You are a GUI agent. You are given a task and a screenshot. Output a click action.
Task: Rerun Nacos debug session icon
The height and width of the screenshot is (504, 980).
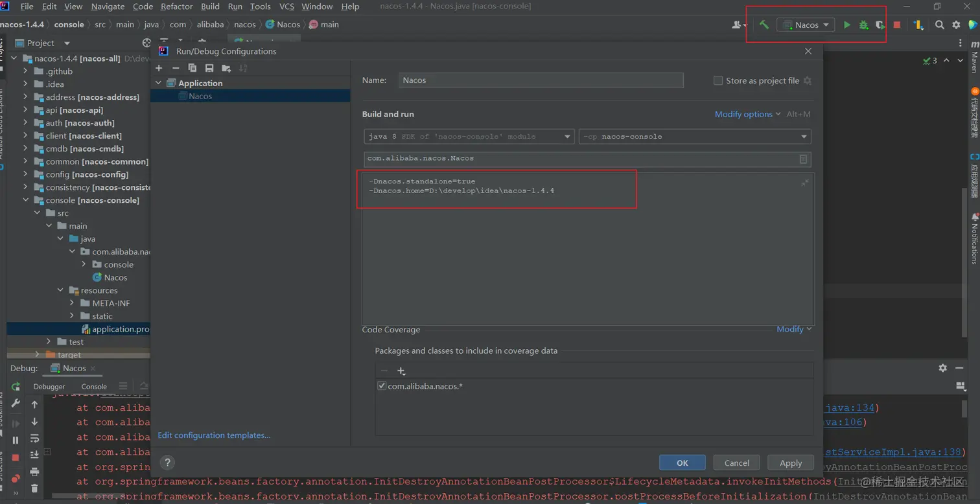pos(16,387)
